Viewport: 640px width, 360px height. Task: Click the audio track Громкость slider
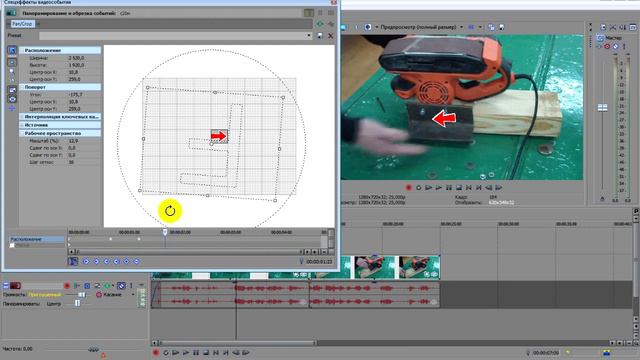[x=82, y=295]
